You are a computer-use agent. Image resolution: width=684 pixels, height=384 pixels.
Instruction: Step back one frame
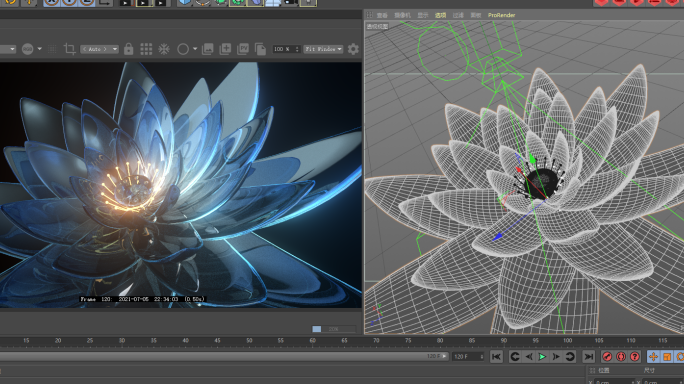click(529, 357)
